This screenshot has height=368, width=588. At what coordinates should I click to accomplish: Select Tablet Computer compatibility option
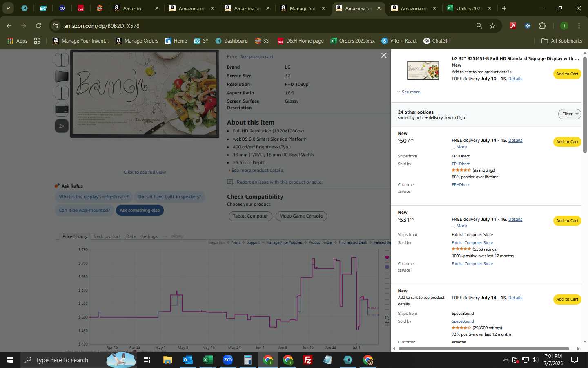(x=250, y=216)
